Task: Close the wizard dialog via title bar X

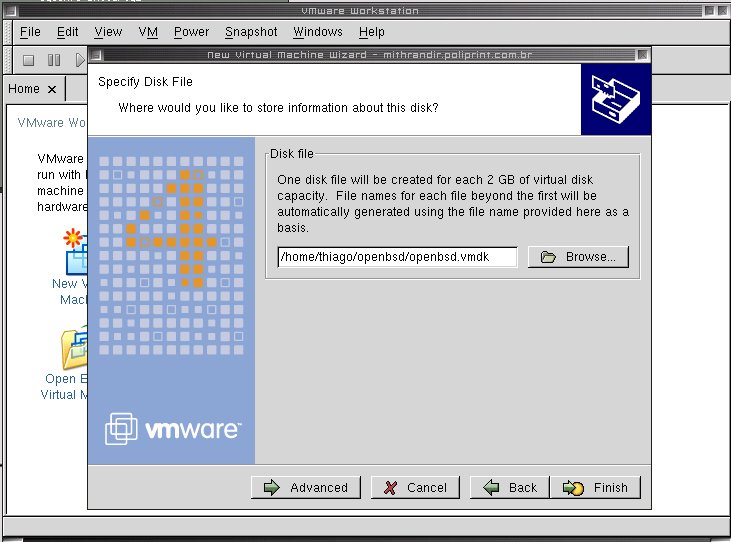Action: [642, 55]
